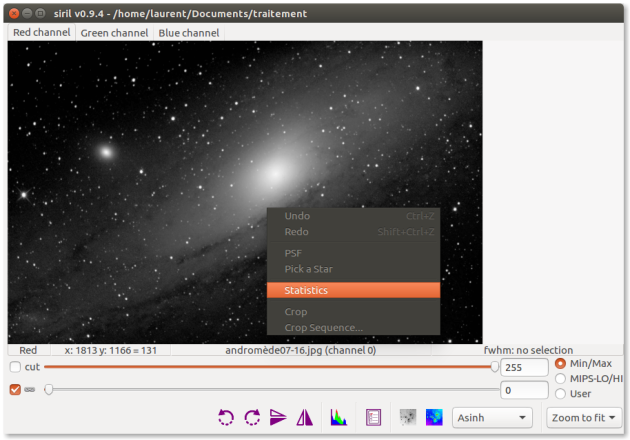The image size is (630, 440).
Task: Select the User radio button
Action: [560, 394]
